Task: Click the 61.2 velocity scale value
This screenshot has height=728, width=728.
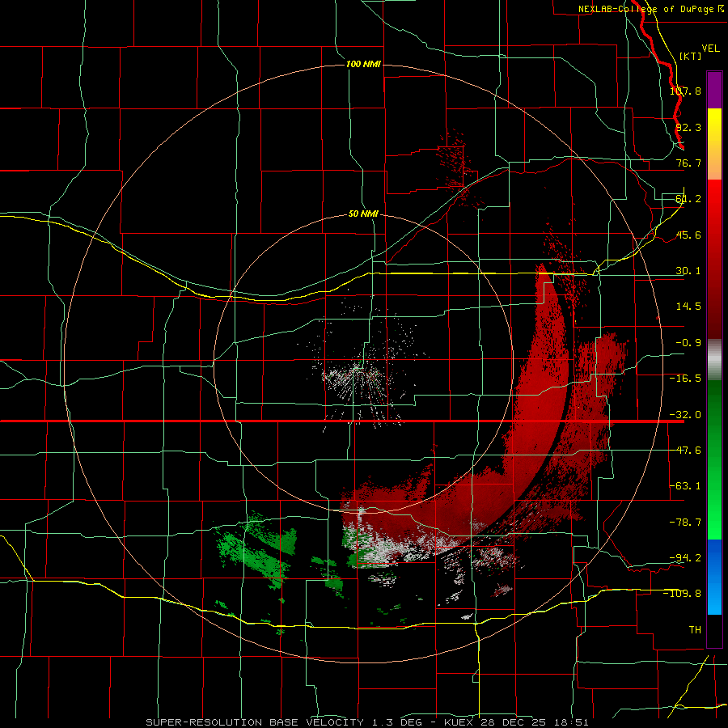Action: tap(688, 199)
